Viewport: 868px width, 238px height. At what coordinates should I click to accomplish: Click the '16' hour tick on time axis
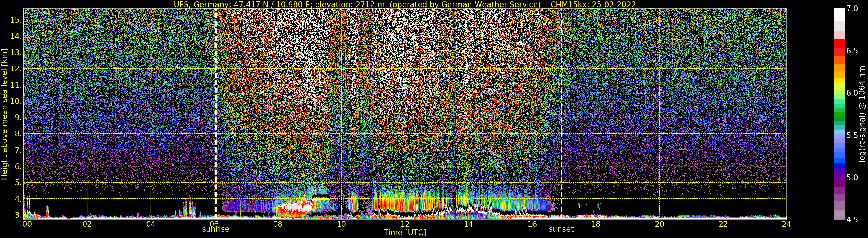click(532, 224)
